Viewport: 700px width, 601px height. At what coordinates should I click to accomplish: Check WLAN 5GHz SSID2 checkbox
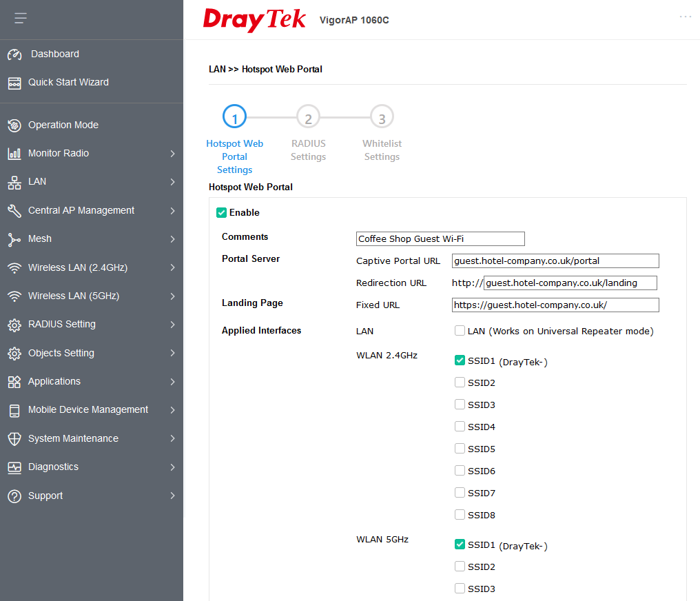click(460, 566)
